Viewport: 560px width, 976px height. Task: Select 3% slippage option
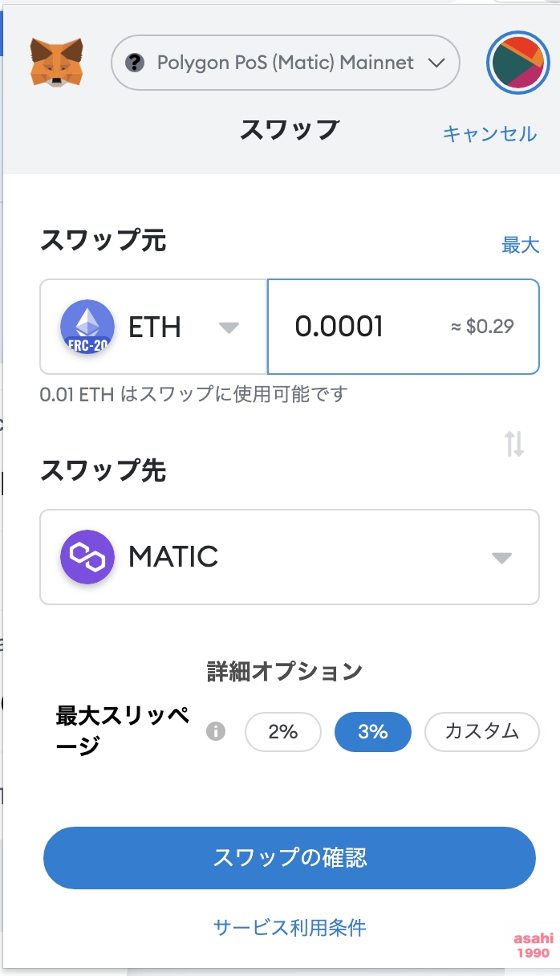(373, 731)
